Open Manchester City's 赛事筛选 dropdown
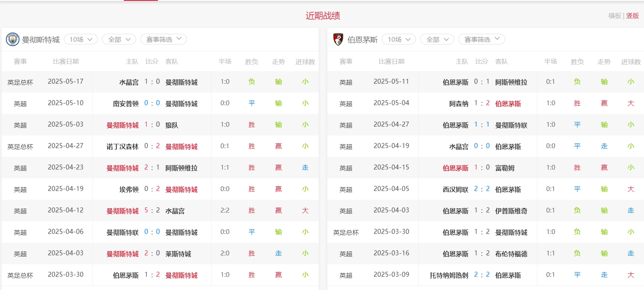The width and height of the screenshot is (644, 290). pyautogui.click(x=163, y=39)
